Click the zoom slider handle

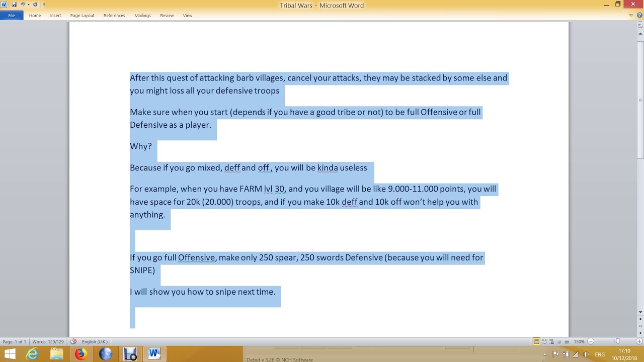tap(618, 342)
